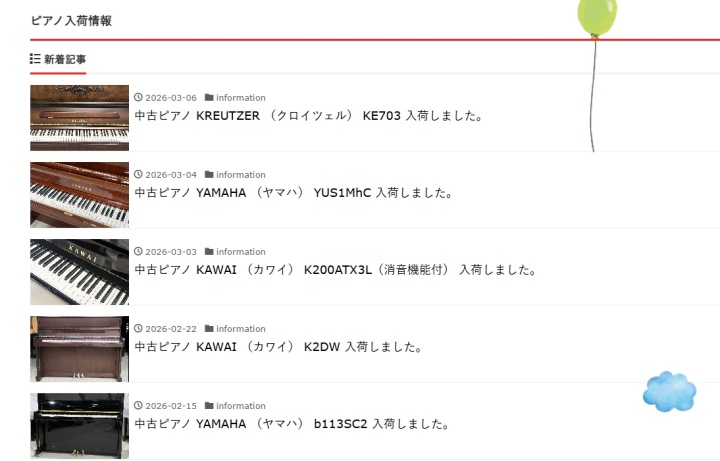
Task: Click the blue cloud icon
Action: 669,391
